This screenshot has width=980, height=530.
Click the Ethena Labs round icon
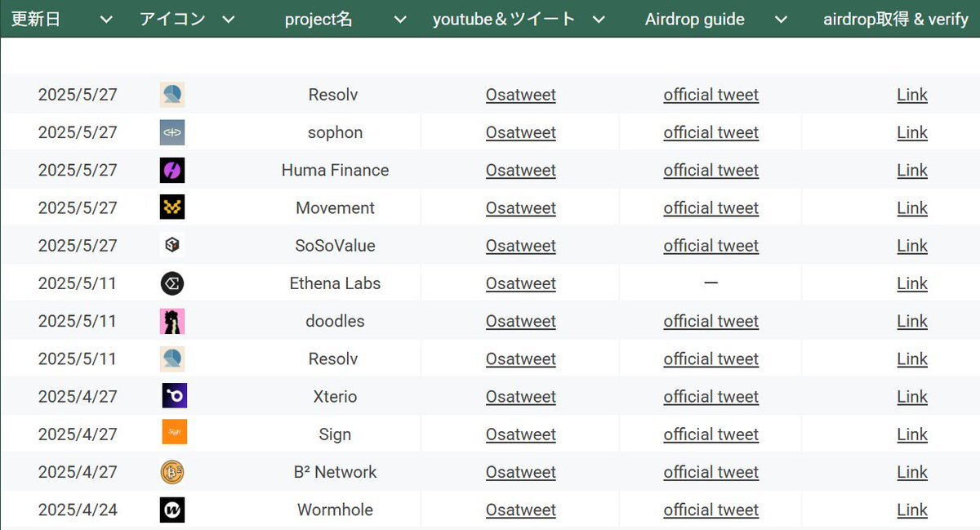pyautogui.click(x=172, y=283)
